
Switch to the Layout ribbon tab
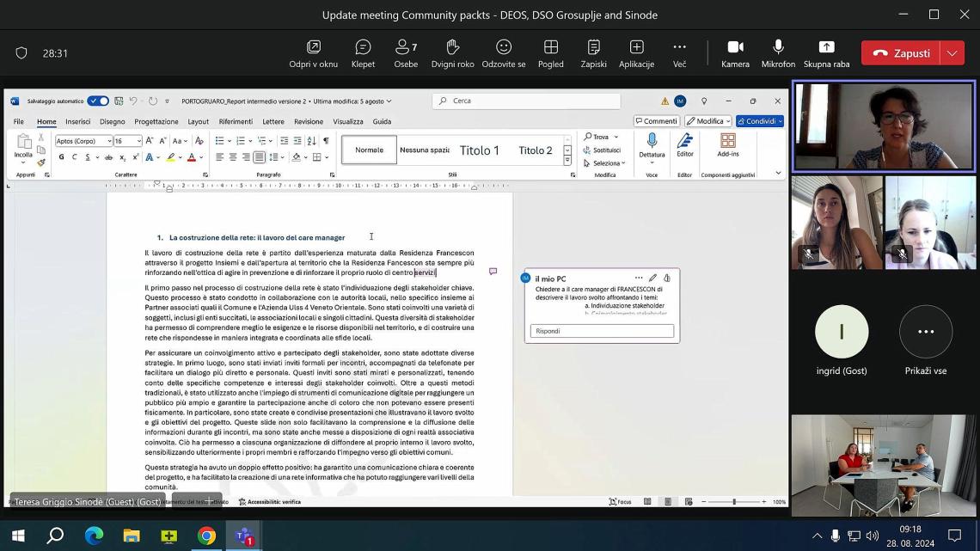[198, 121]
